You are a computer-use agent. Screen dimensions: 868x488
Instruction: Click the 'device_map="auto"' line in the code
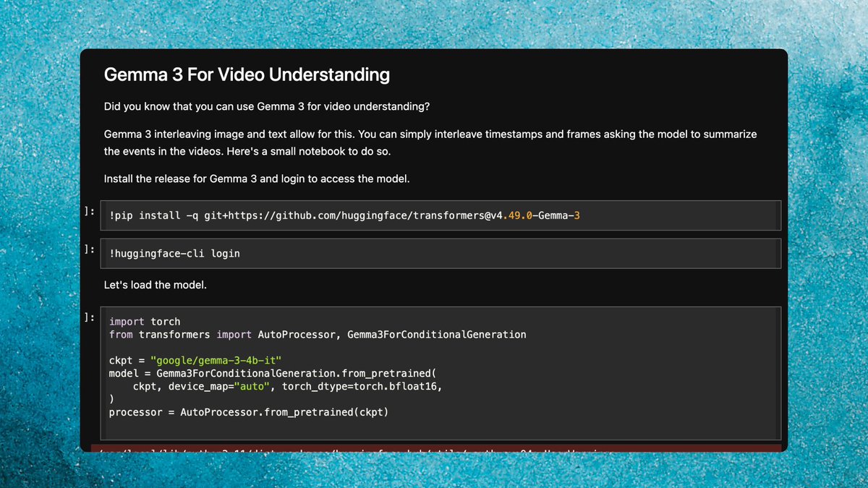point(287,387)
